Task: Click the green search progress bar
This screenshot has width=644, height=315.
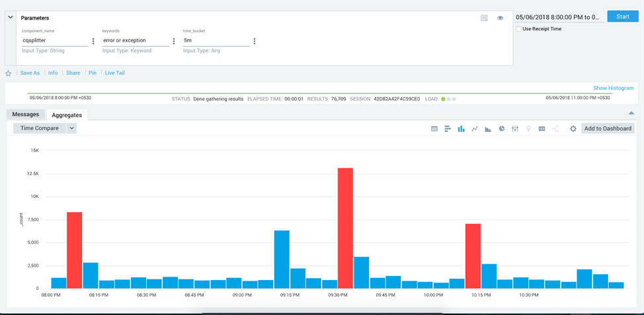Action: point(319,94)
